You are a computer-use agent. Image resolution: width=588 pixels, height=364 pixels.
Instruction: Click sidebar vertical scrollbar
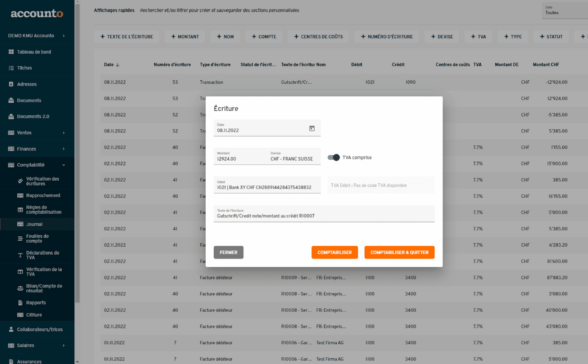click(77, 152)
